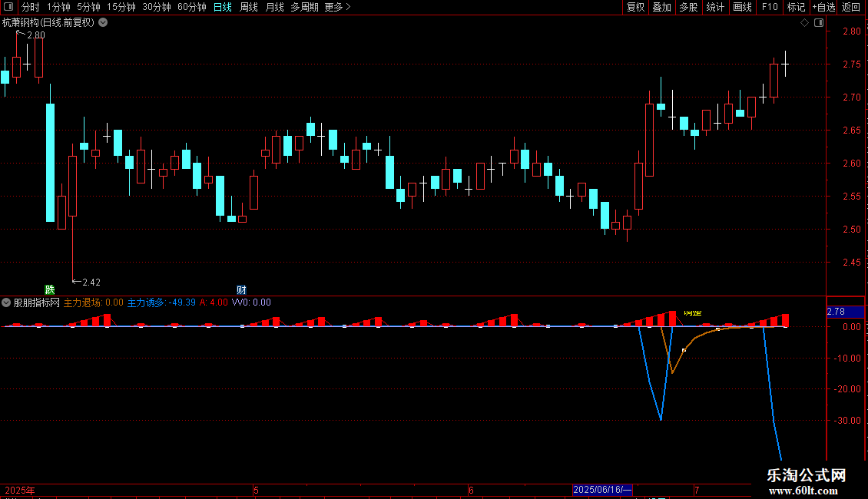Click the 股朋指标网 indicator name
The image size is (868, 499).
[x=37, y=302]
